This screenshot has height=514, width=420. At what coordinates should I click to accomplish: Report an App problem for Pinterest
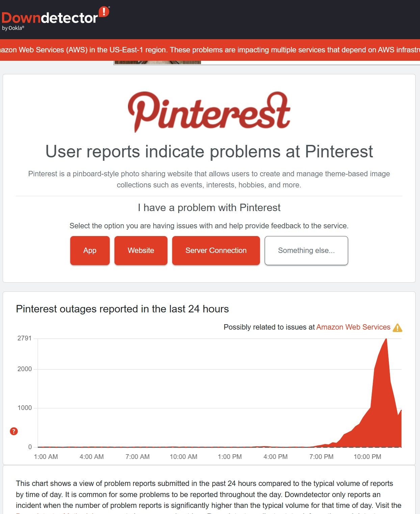pyautogui.click(x=89, y=250)
